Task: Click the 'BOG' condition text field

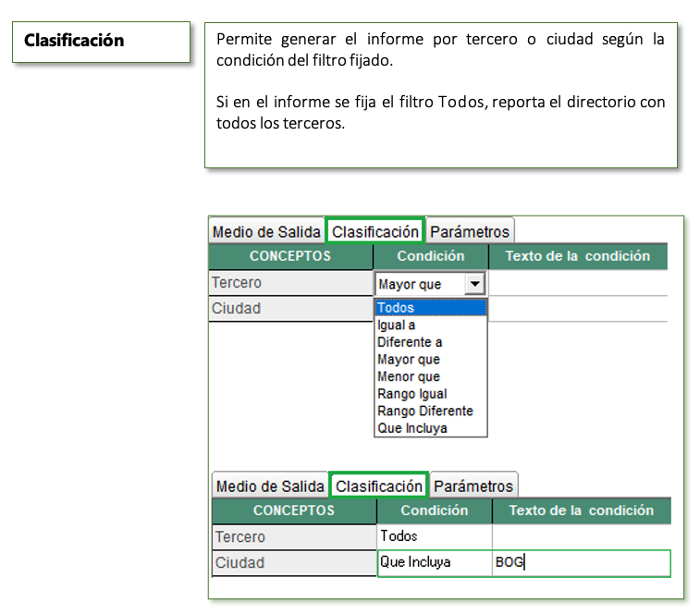Action: 582,562
